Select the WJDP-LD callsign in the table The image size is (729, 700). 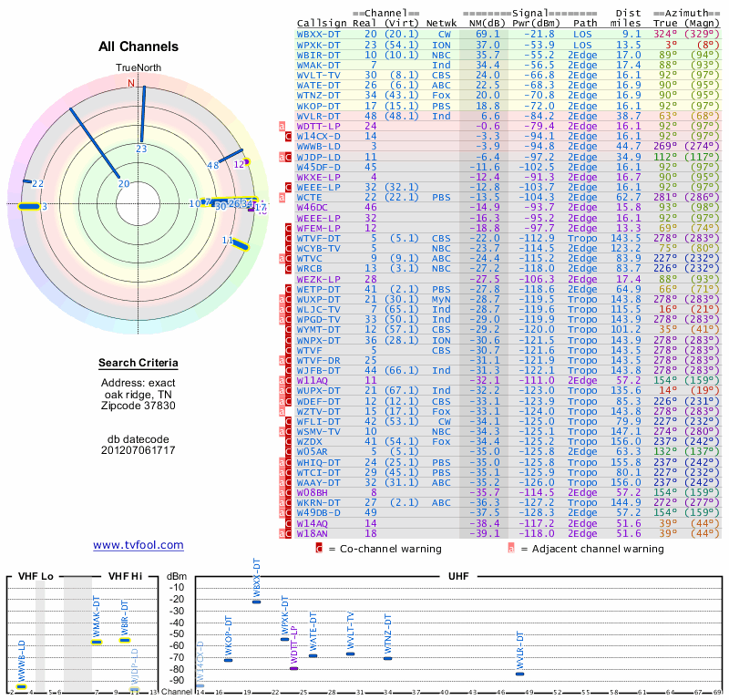pyautogui.click(x=318, y=157)
